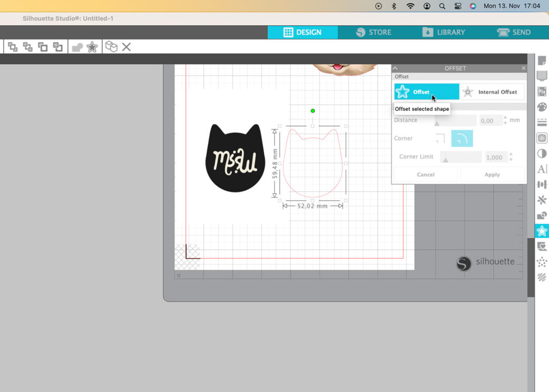The width and height of the screenshot is (549, 392).
Task: Switch to the SEND tab
Action: point(514,32)
